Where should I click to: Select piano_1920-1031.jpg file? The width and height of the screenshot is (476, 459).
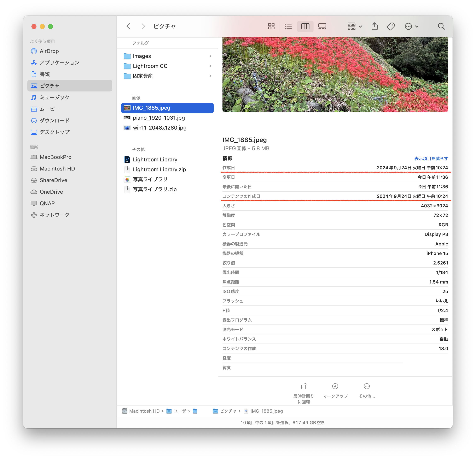tap(159, 118)
